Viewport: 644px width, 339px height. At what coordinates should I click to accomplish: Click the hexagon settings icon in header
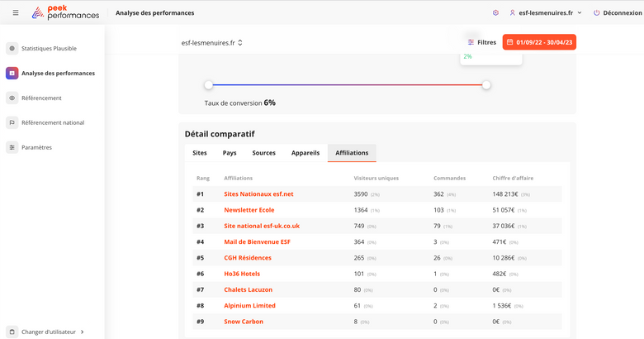(495, 12)
